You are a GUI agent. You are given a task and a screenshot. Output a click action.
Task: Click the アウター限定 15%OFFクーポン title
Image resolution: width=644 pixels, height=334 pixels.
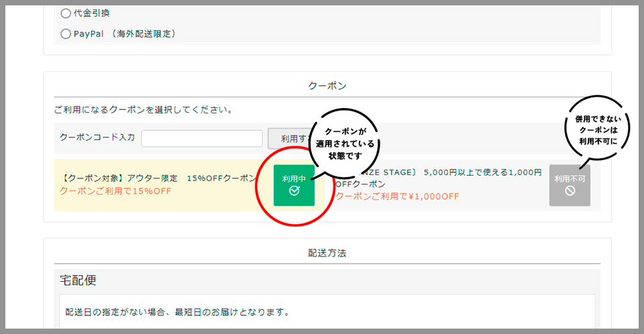158,178
